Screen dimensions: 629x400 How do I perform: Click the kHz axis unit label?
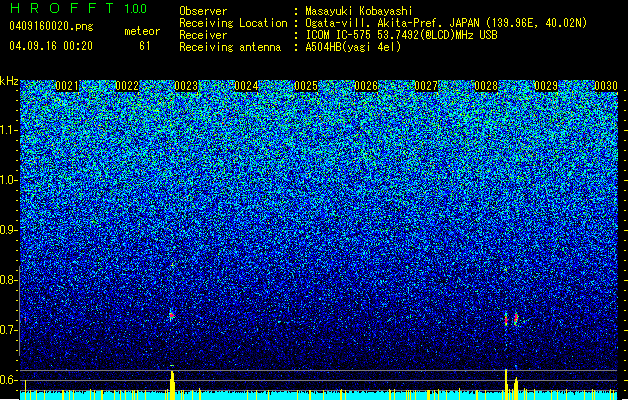click(9, 81)
